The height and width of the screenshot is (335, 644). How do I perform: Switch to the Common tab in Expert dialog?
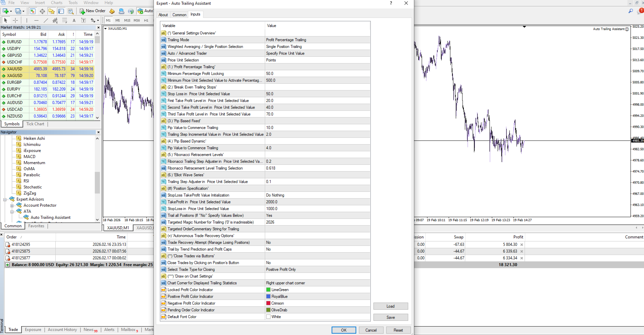179,15
